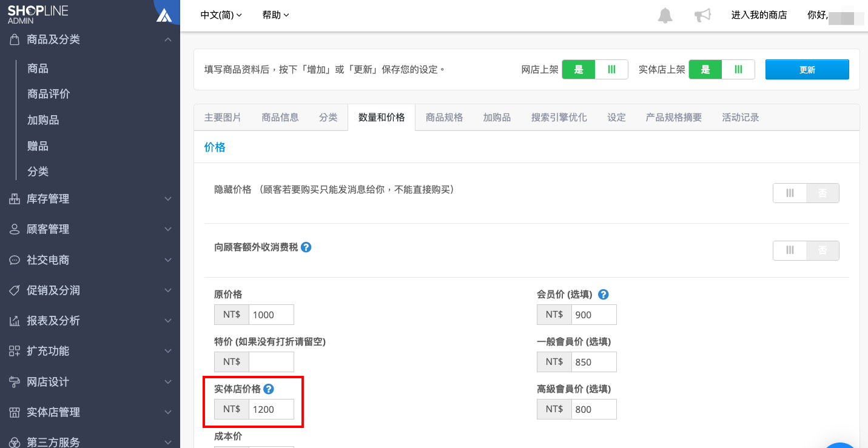868x448 pixels.
Task: Open 分类 in the sidebar
Action: pos(38,172)
